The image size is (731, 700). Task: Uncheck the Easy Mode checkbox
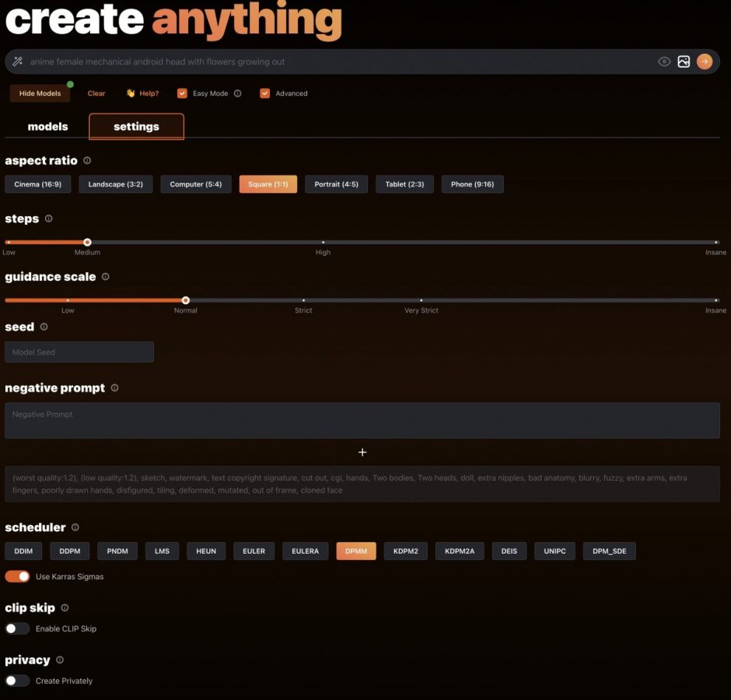click(182, 93)
